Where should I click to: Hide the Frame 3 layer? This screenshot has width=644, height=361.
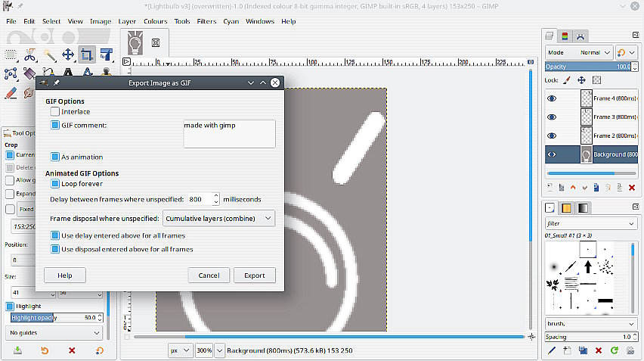[552, 117]
